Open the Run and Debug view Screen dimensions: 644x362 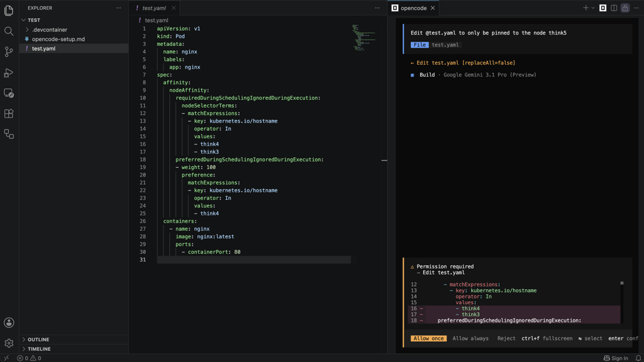[9, 73]
